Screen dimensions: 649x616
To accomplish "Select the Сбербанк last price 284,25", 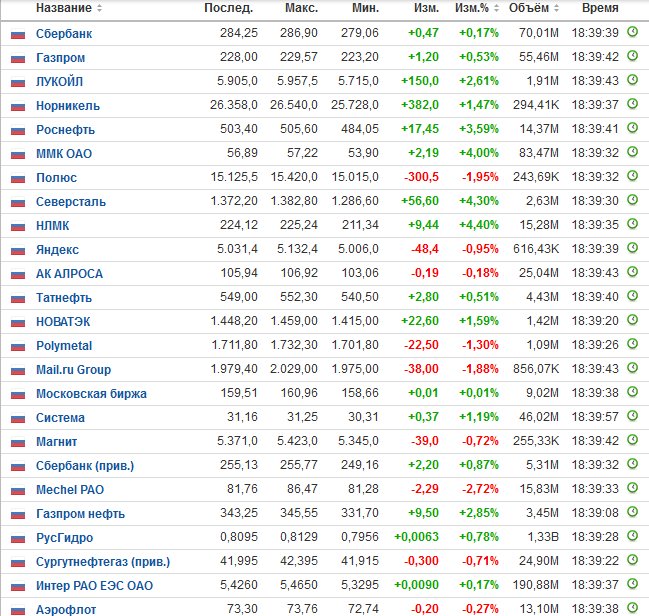I will click(x=239, y=33).
